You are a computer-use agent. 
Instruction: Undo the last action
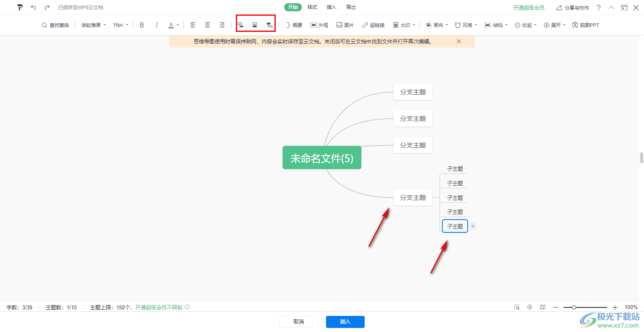33,7
